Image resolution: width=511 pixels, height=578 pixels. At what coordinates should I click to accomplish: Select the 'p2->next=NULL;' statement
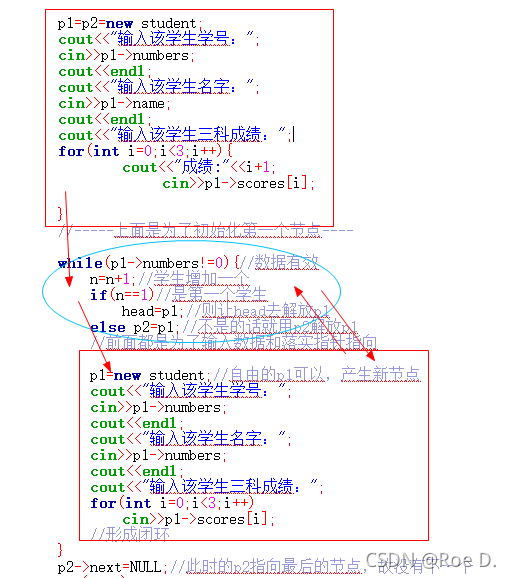[112, 567]
